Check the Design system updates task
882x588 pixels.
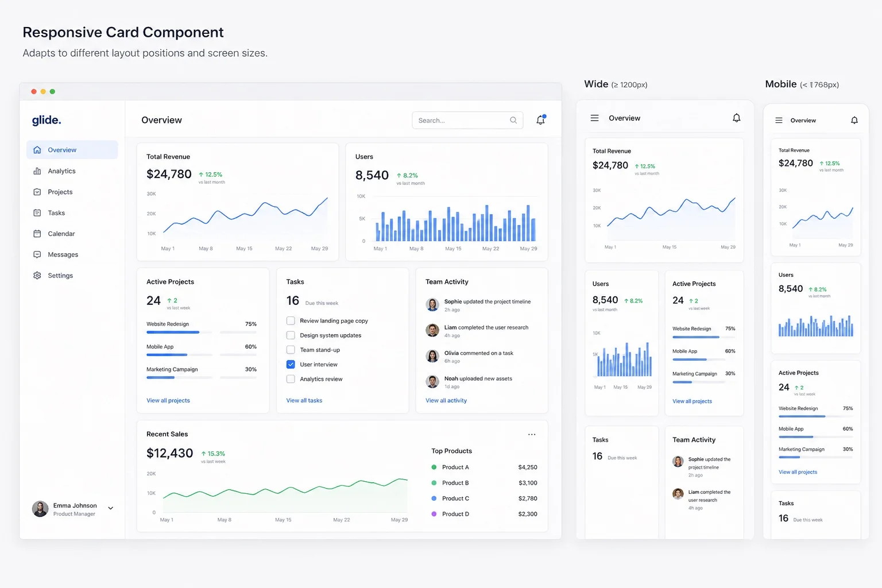[x=291, y=335]
